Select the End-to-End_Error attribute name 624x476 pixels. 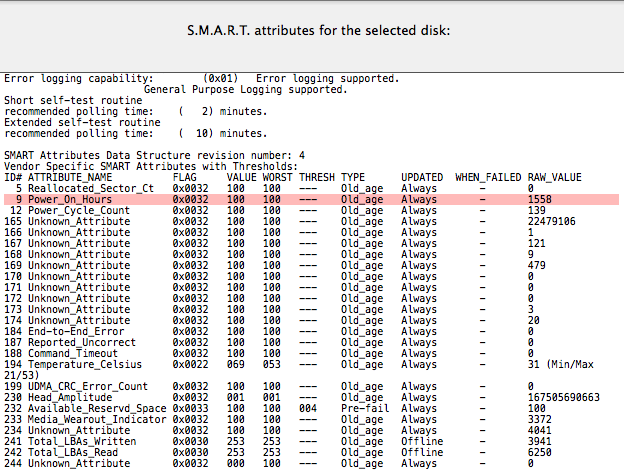(76, 332)
